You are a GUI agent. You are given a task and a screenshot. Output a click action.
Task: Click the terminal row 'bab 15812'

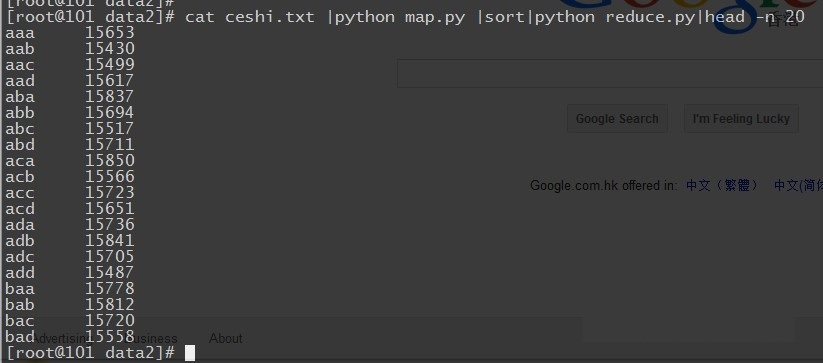[x=70, y=305]
